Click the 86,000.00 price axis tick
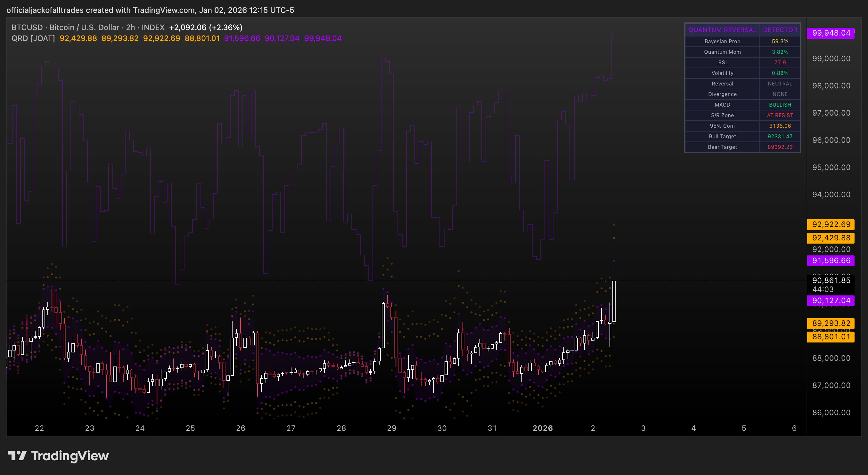The height and width of the screenshot is (475, 868). [831, 413]
